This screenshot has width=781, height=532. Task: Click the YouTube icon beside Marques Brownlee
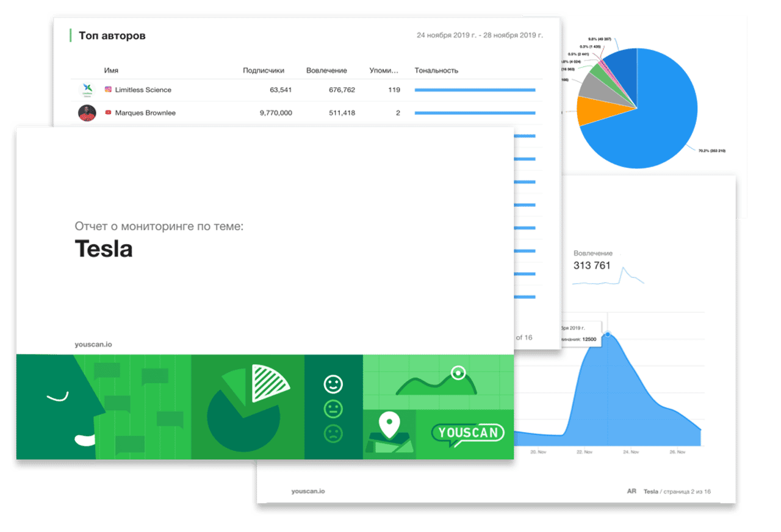(108, 113)
